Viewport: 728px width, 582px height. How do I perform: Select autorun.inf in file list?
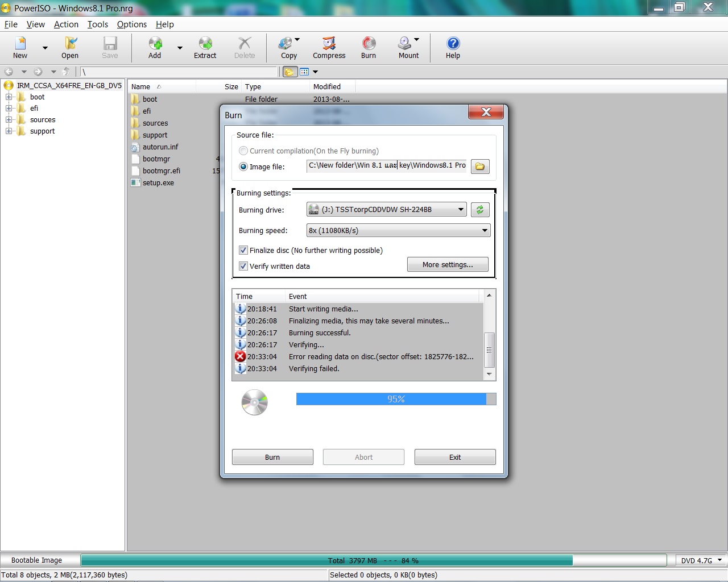click(x=160, y=147)
